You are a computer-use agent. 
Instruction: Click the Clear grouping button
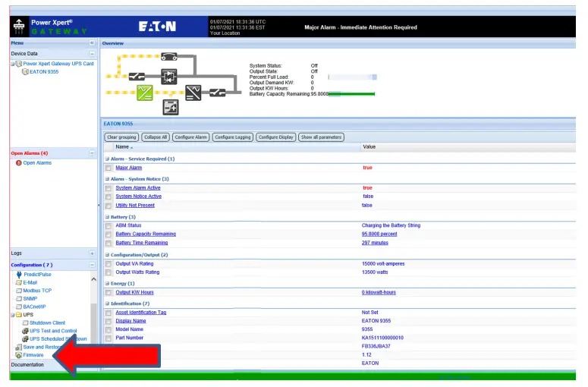[121, 137]
